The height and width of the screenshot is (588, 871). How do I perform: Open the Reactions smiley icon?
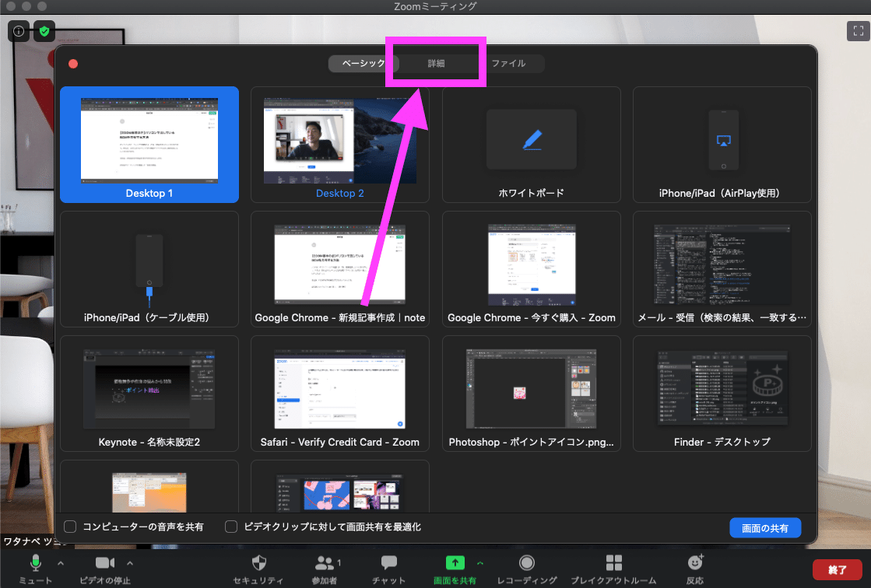coord(695,562)
